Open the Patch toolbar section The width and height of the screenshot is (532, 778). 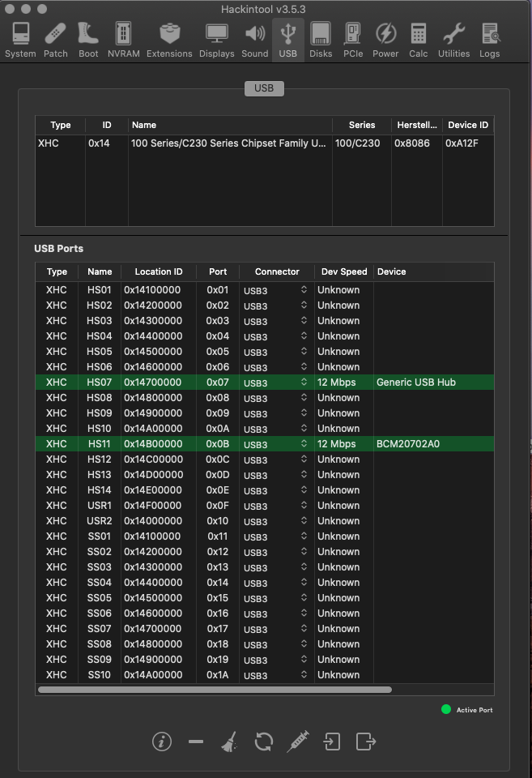56,41
